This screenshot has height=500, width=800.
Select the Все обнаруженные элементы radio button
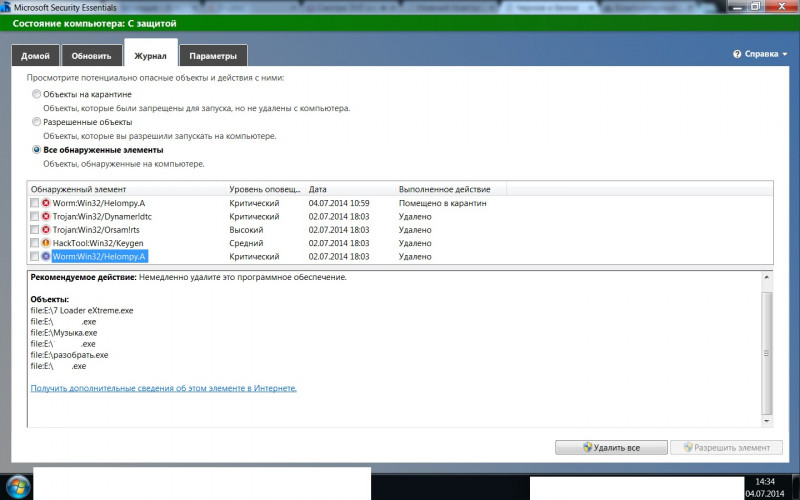[x=36, y=149]
